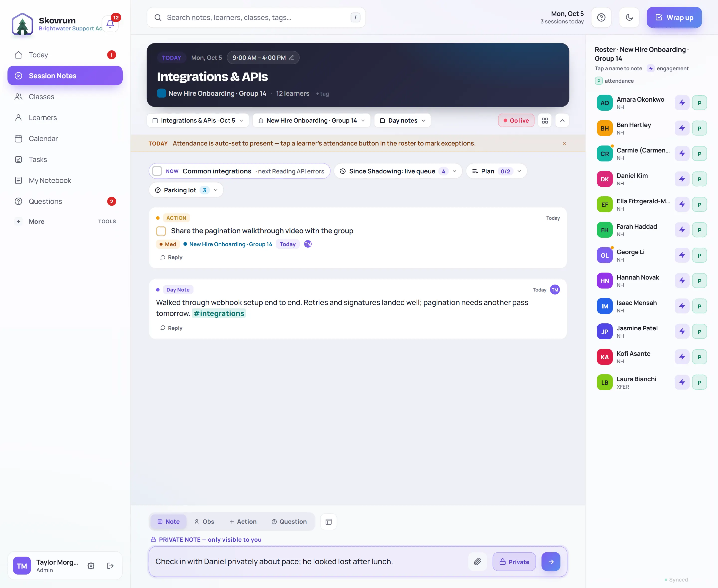Expand Since Shadowing: live queue
The image size is (718, 588).
tap(398, 171)
